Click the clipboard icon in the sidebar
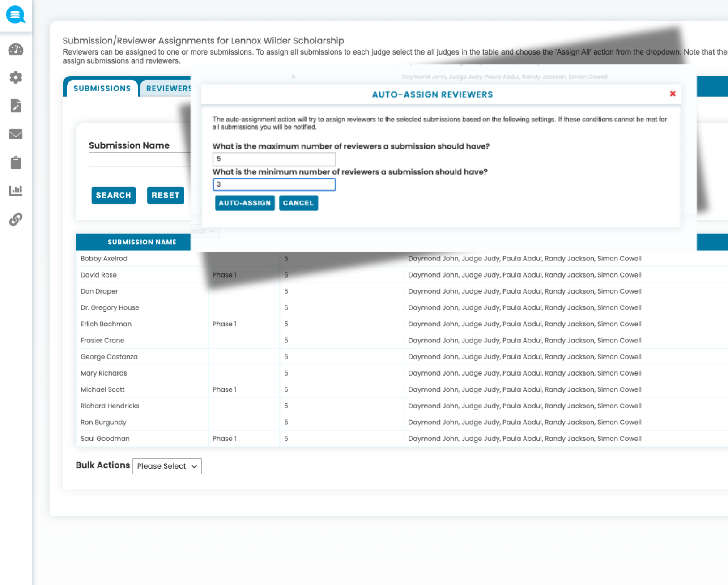This screenshot has width=728, height=585. click(x=16, y=162)
